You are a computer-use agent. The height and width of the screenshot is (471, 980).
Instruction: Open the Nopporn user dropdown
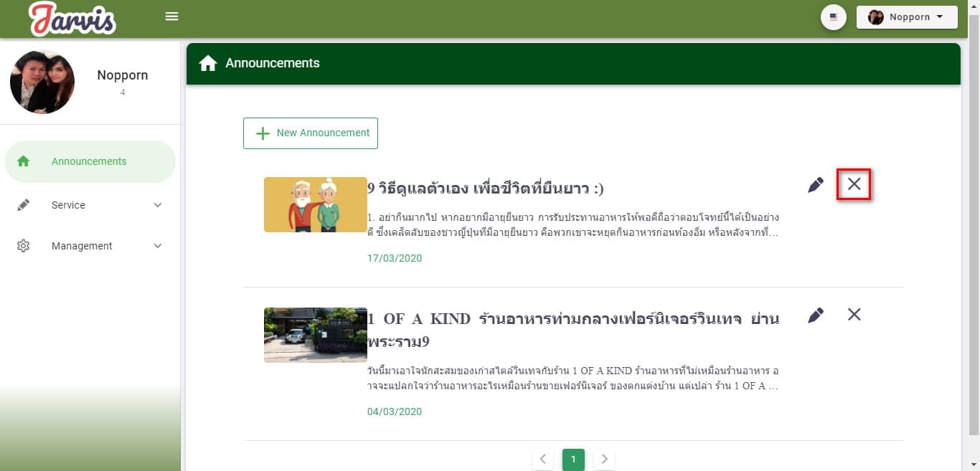(907, 17)
